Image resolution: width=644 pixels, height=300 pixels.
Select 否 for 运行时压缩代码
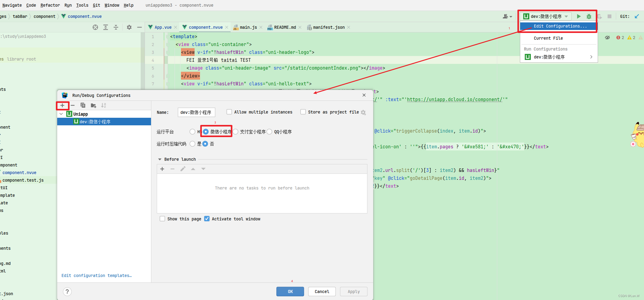pos(205,144)
